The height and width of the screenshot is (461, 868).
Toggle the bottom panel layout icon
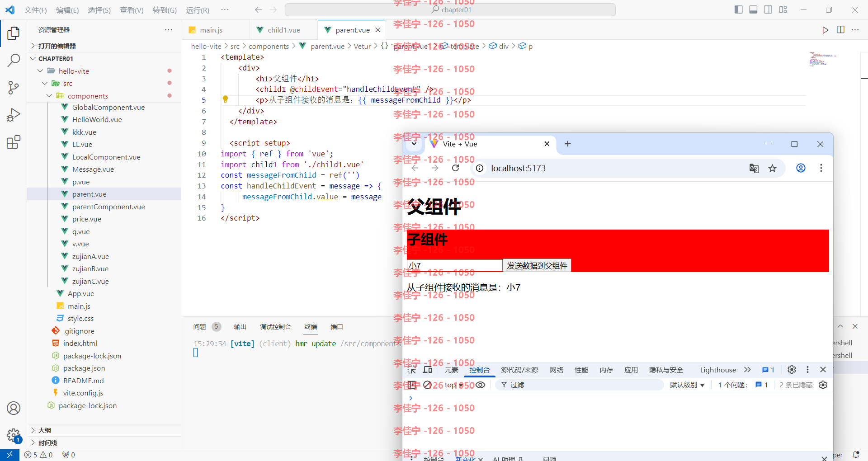coord(753,9)
